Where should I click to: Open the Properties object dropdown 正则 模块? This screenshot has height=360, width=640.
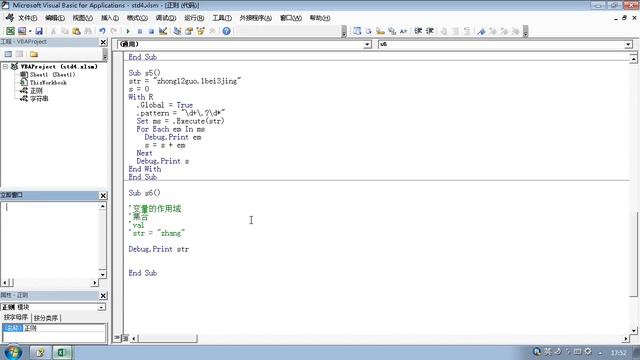pos(101,307)
